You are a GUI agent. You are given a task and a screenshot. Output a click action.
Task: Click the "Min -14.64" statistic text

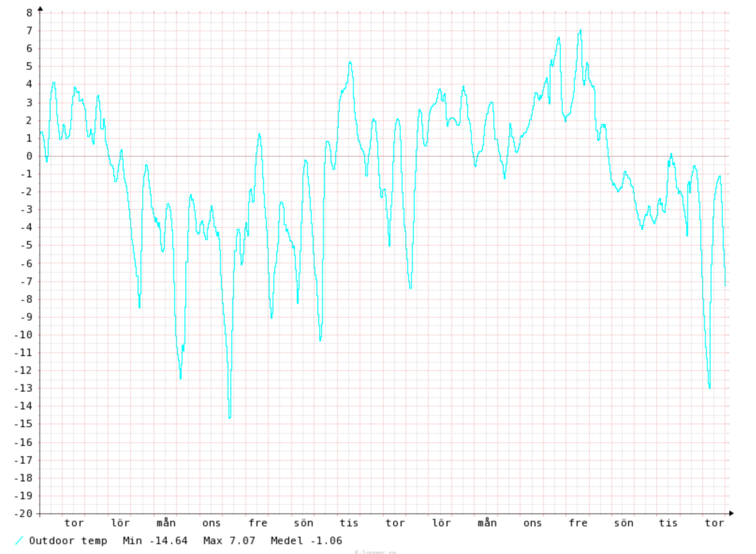click(x=155, y=541)
